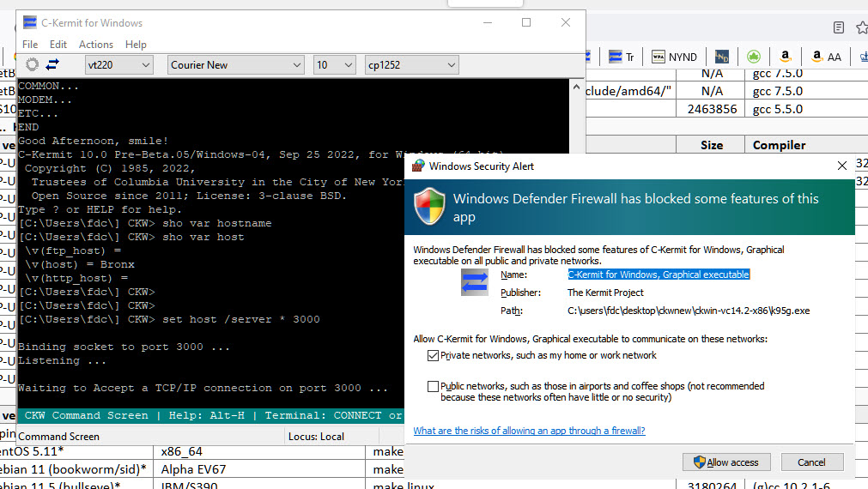The width and height of the screenshot is (868, 489).
Task: Open the green maple leaf bookmark
Action: click(x=754, y=57)
